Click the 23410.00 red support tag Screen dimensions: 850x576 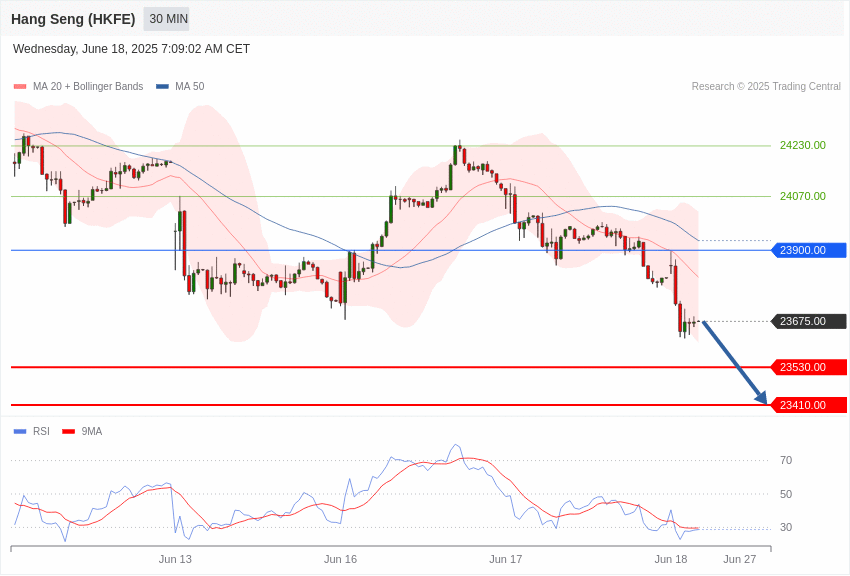(808, 405)
